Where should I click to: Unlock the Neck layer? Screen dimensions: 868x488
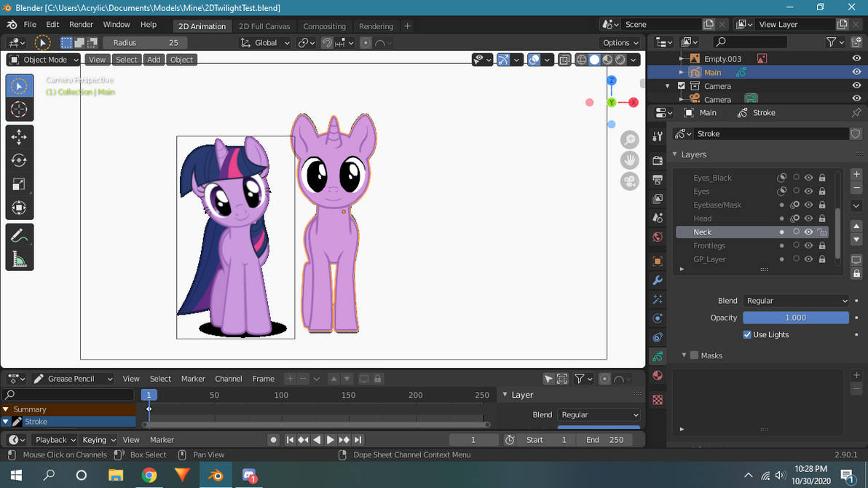(x=822, y=232)
